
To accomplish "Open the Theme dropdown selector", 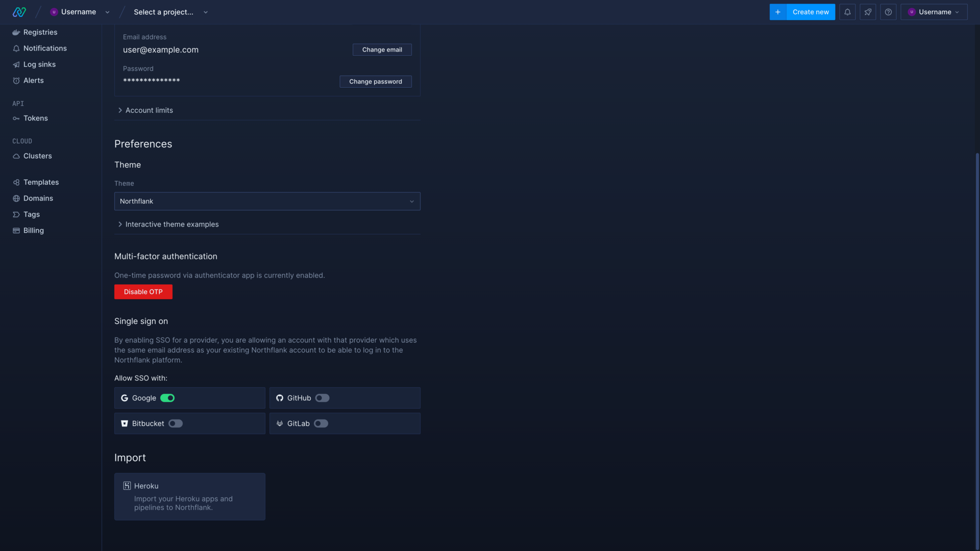I will click(267, 201).
